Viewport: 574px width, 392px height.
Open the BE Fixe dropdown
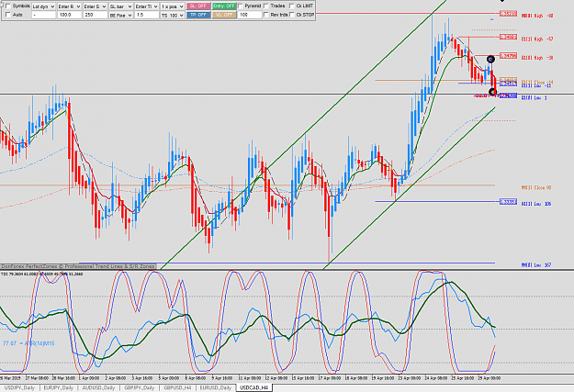coord(120,15)
